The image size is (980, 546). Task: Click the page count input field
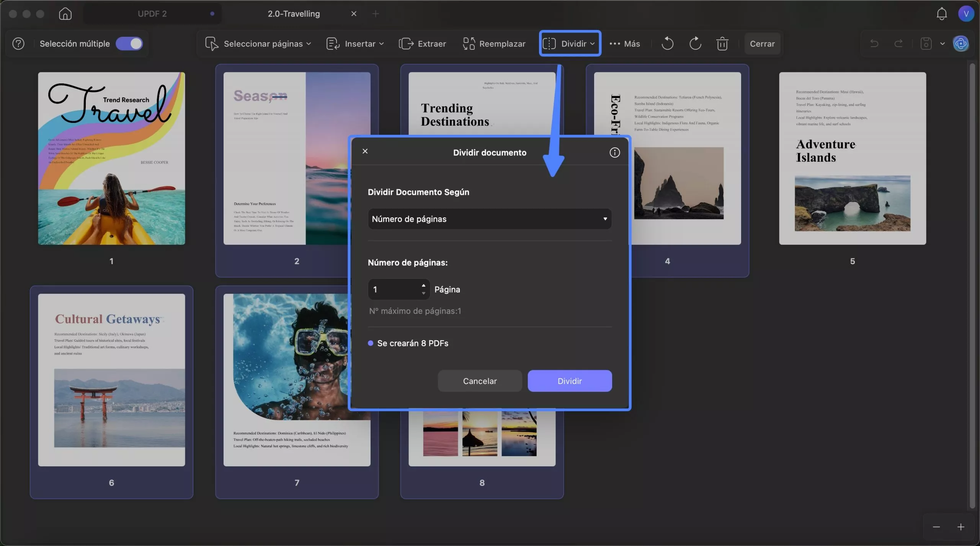pyautogui.click(x=394, y=289)
